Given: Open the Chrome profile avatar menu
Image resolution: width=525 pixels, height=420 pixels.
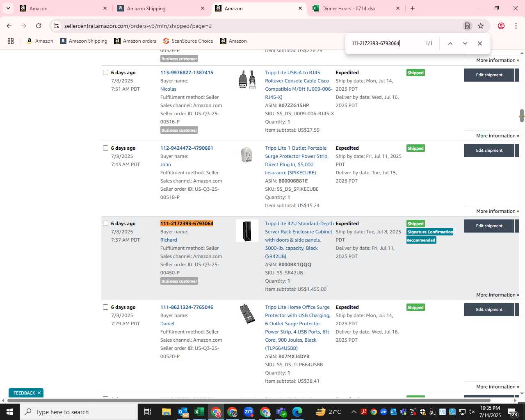Looking at the screenshot, I should (501, 26).
